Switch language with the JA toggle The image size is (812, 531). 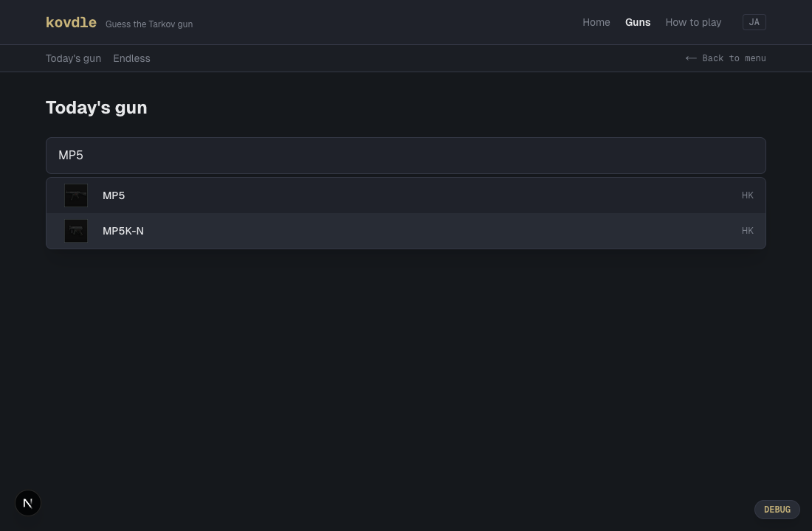coord(754,22)
